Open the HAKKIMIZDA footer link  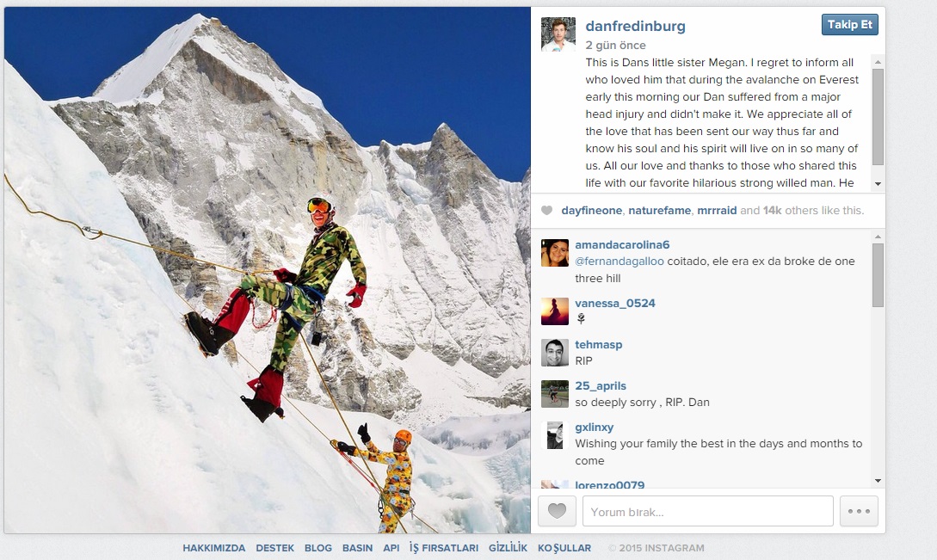click(214, 547)
